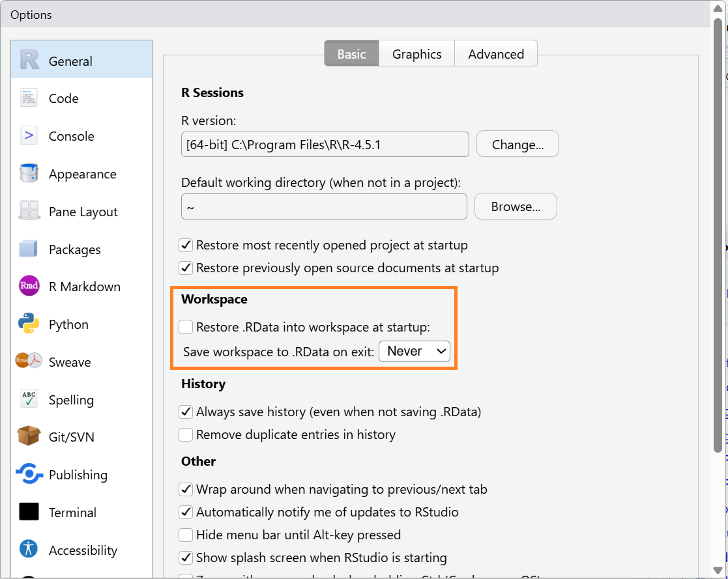Select Packages label in sidebar
This screenshot has width=728, height=579.
[75, 249]
